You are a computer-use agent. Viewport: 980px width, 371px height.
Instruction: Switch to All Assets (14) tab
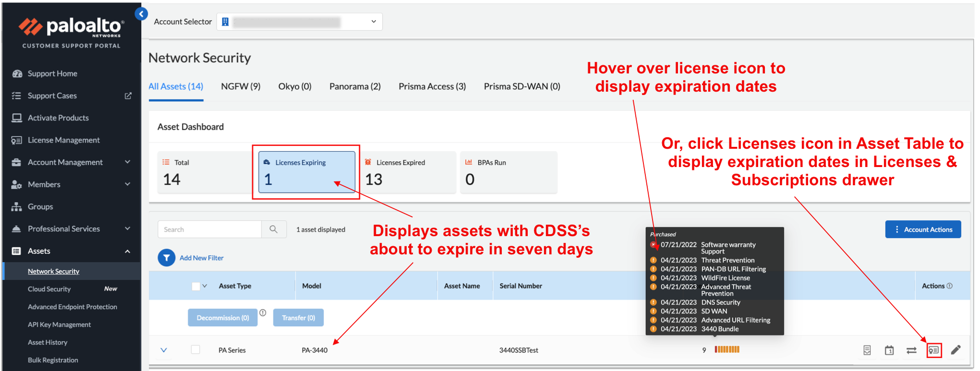pos(176,86)
